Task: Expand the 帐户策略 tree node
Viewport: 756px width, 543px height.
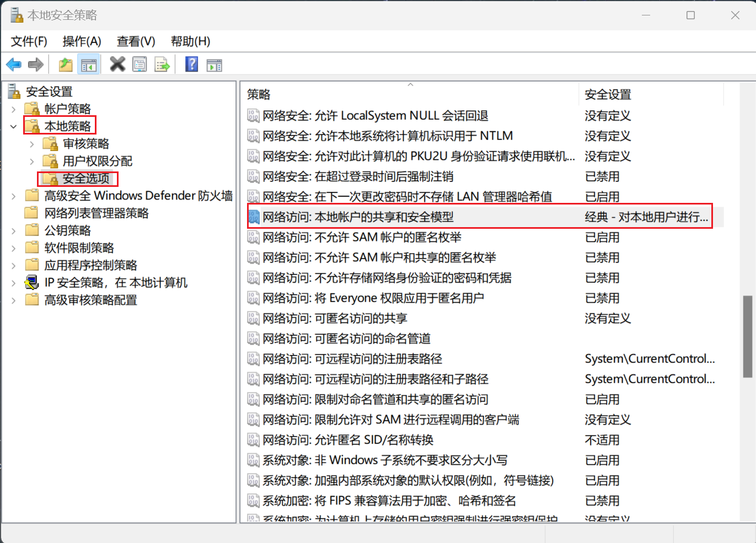Action: click(x=14, y=109)
